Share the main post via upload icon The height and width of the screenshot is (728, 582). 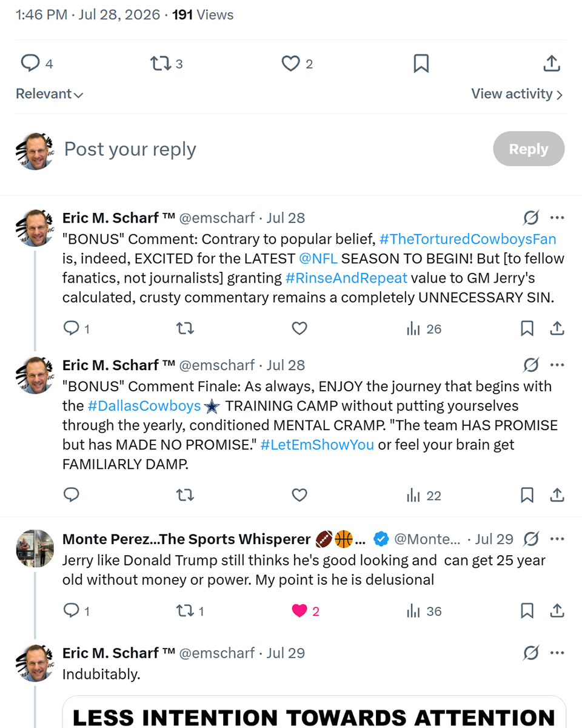coord(551,64)
